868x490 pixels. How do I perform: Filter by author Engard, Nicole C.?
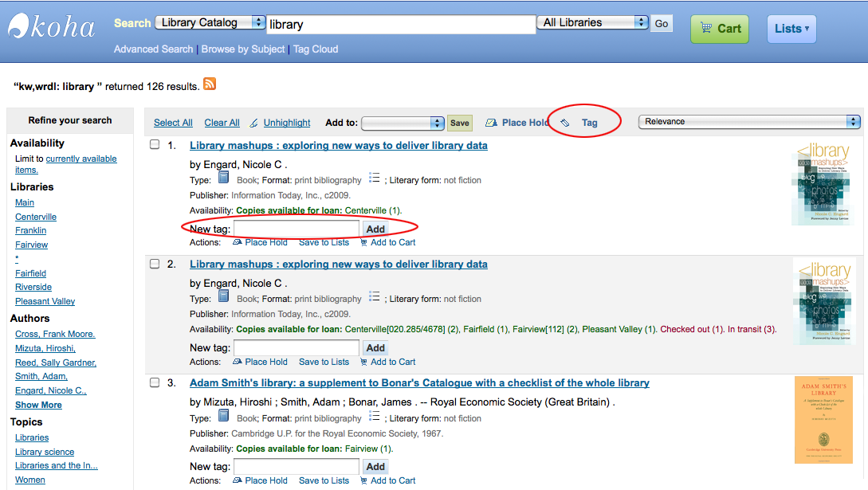(x=50, y=390)
